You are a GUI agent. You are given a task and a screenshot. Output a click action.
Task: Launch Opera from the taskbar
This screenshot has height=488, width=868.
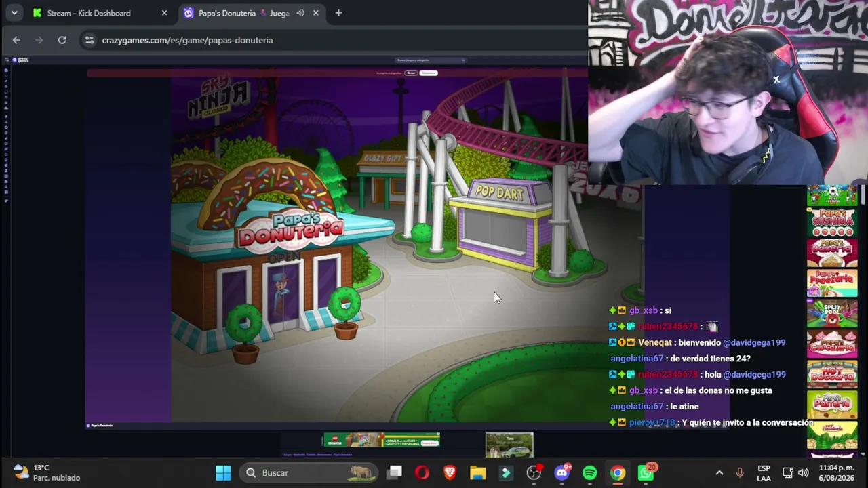click(x=422, y=472)
